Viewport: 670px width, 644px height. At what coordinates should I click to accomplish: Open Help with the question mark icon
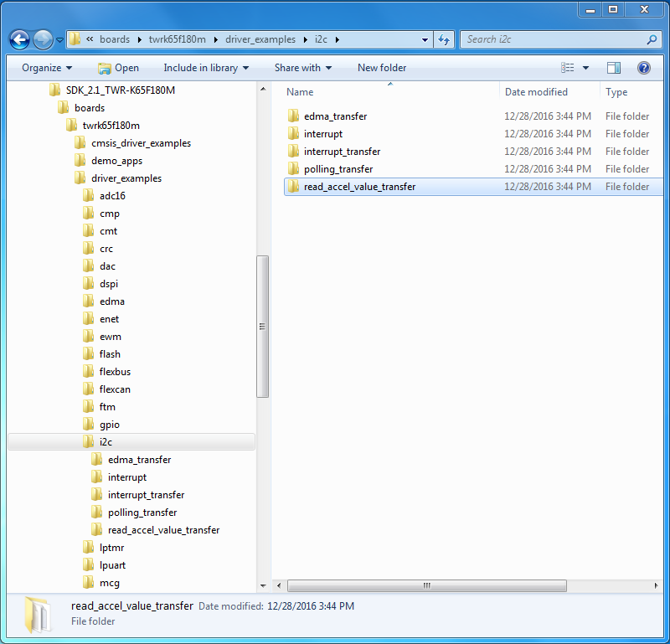[643, 68]
